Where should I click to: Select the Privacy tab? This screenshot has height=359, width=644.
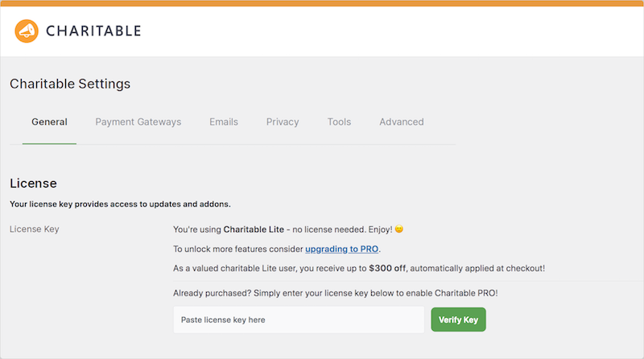[x=283, y=122]
